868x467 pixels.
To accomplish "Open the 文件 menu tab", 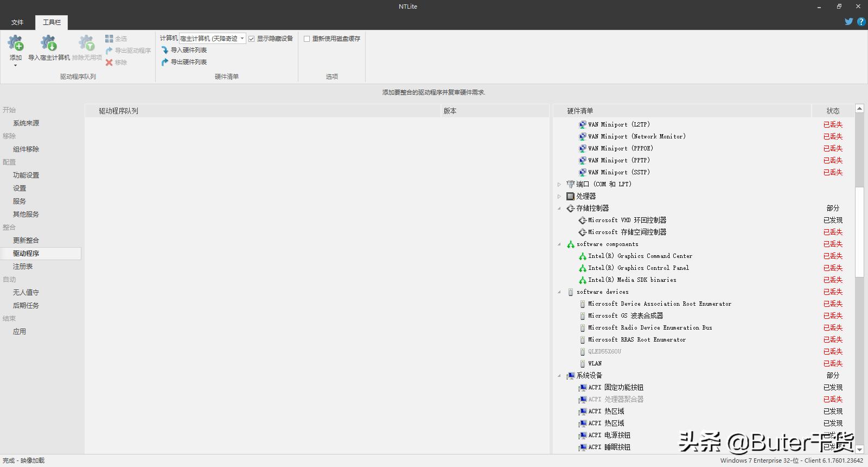I will 17,22.
